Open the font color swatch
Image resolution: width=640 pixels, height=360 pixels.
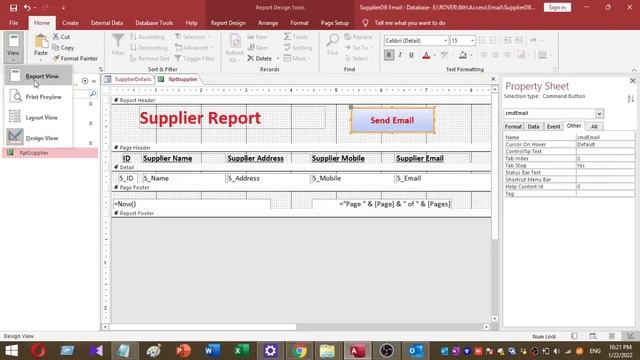click(426, 55)
